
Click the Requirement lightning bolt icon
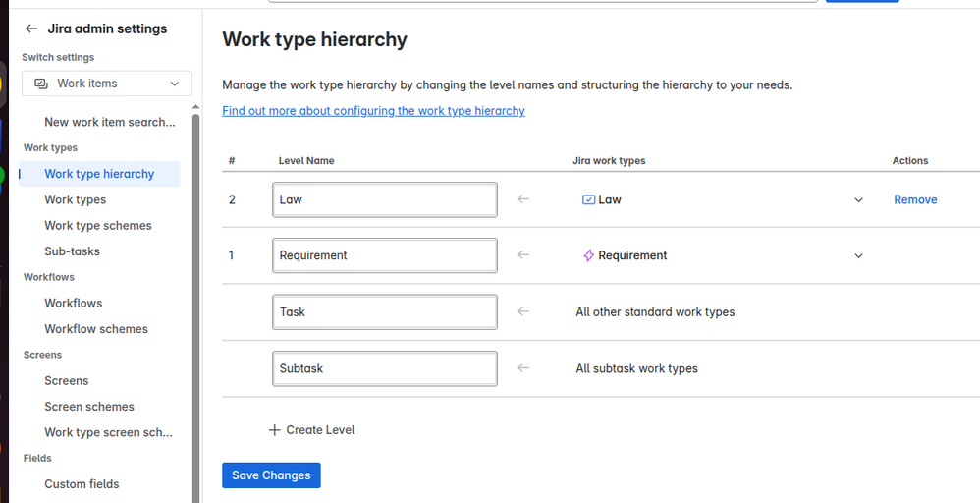click(588, 255)
